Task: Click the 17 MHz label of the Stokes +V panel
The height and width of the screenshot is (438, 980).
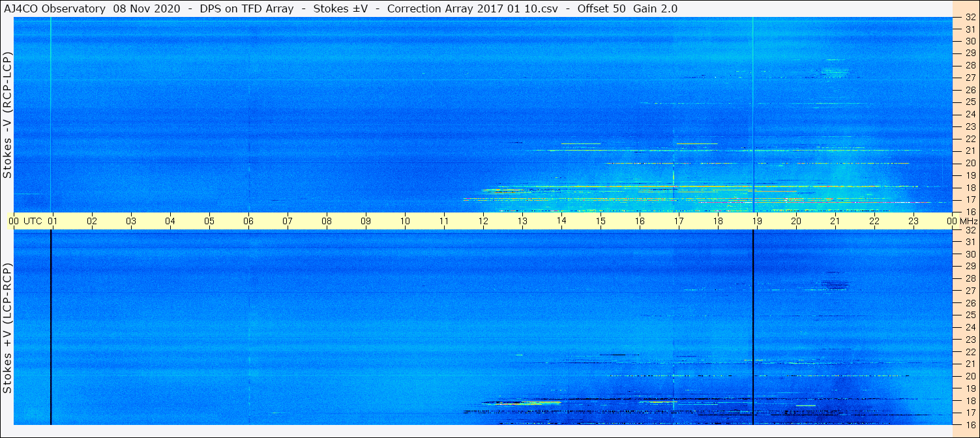Action: (x=970, y=413)
